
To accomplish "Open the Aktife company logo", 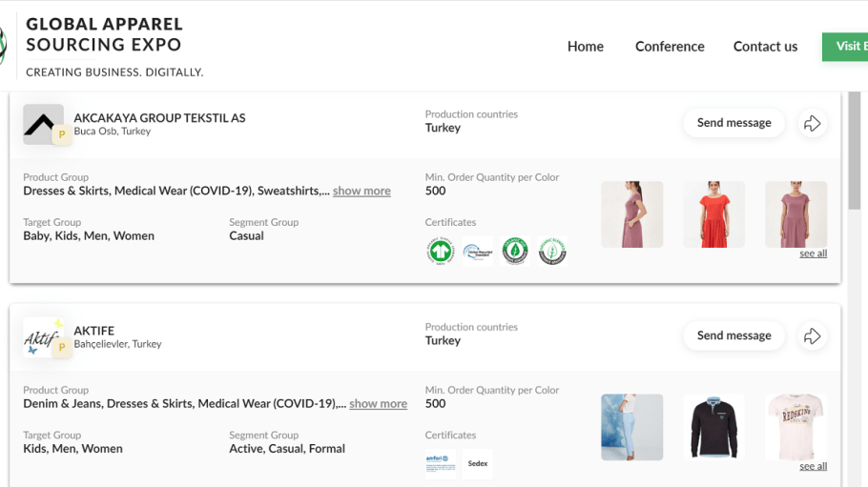I will (x=43, y=337).
